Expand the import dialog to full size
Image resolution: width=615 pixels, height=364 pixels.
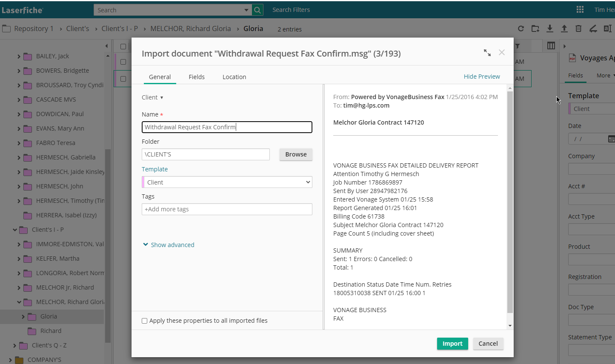pos(487,53)
